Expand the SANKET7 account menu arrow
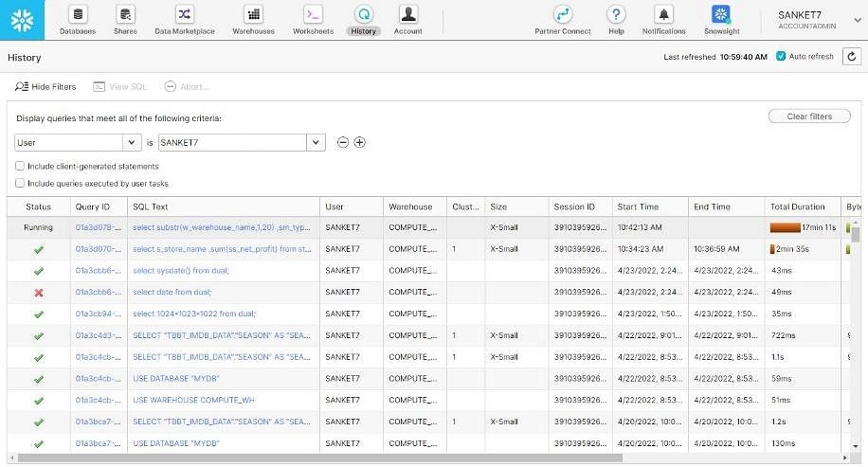 pos(857,20)
